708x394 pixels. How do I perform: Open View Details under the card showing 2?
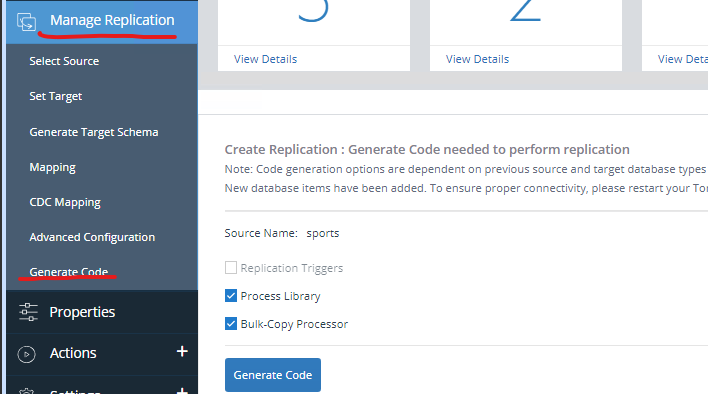477,59
